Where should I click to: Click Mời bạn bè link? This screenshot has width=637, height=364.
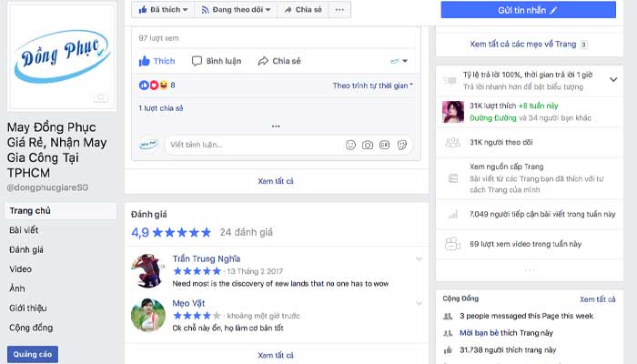(x=479, y=333)
